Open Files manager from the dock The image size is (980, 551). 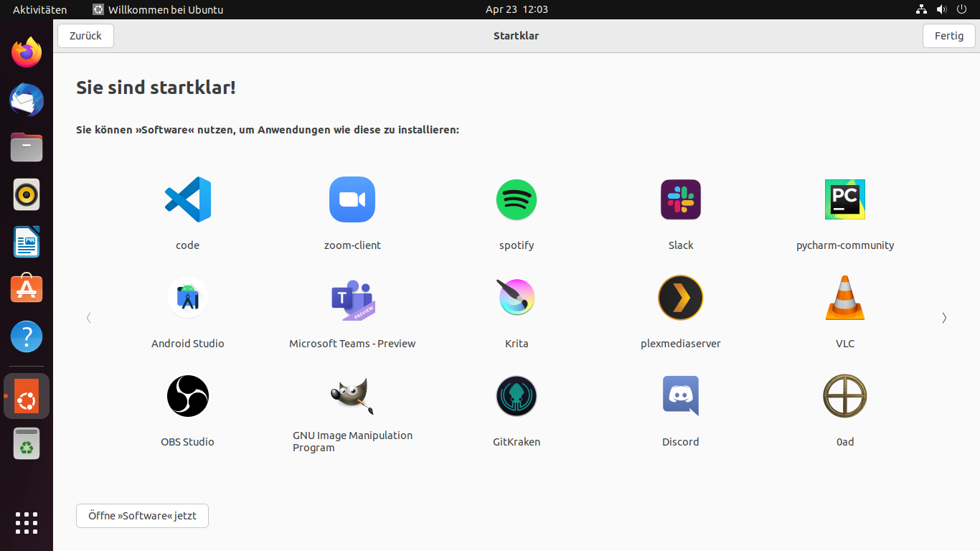(x=27, y=147)
